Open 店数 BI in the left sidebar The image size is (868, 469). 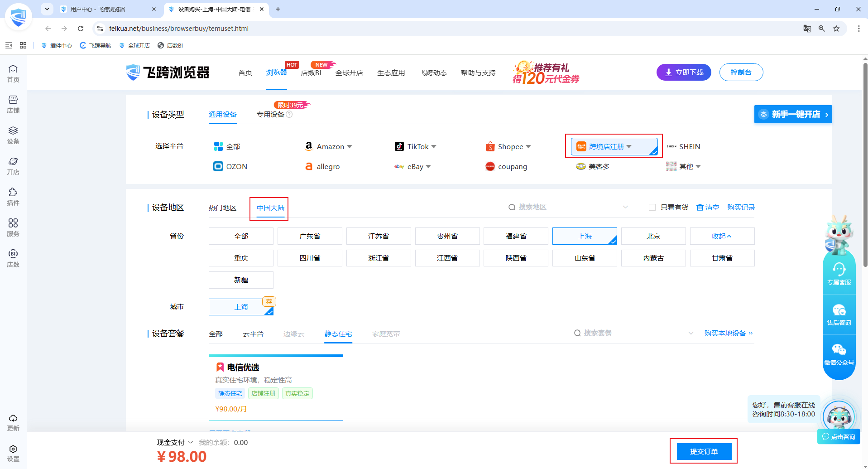point(13,258)
